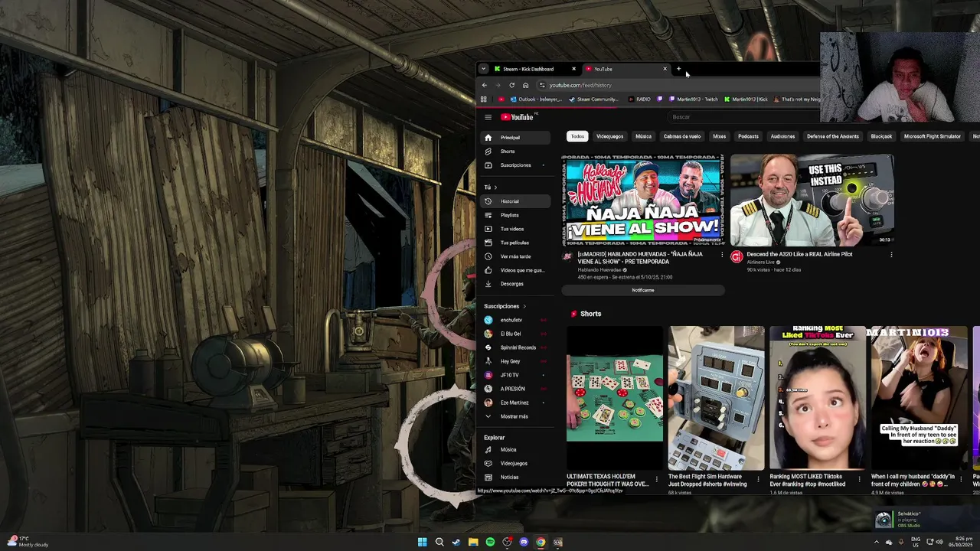Open Discord from the taskbar

524,542
